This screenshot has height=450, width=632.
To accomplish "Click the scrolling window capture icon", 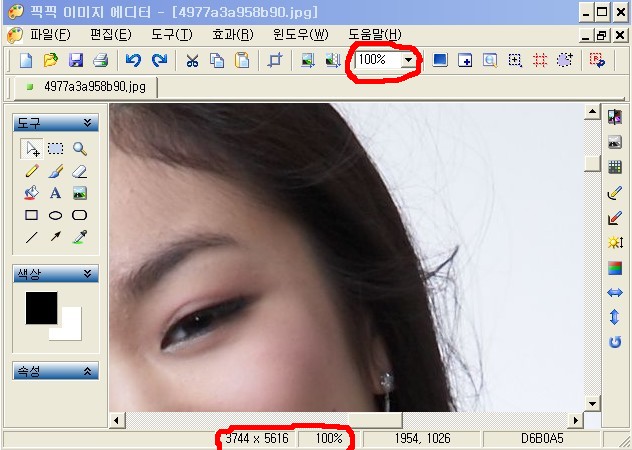I will click(490, 61).
